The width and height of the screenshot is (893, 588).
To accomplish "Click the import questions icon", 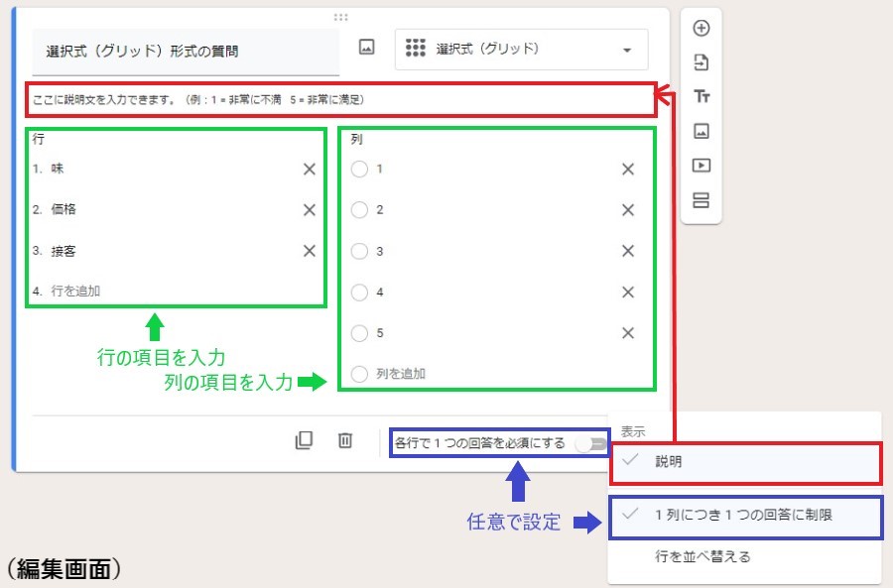I will (x=701, y=62).
